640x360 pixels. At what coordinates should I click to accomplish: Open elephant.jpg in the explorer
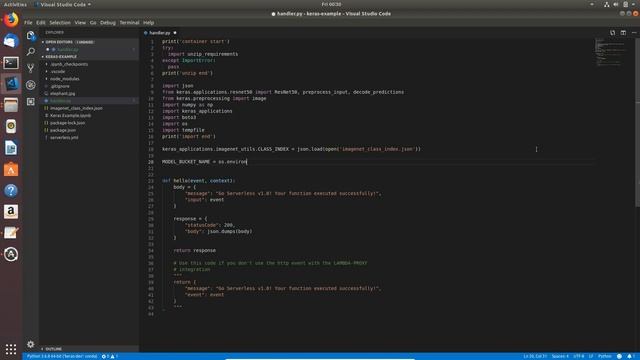click(62, 93)
